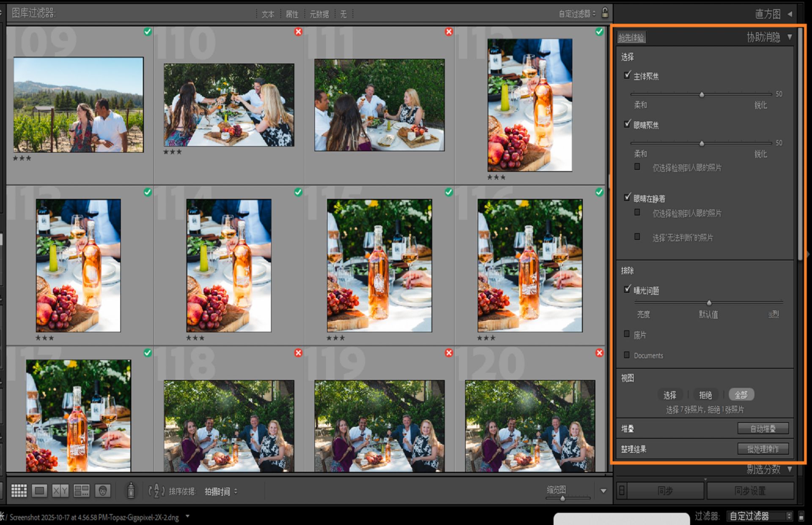Select the Painter spray can tool

(x=131, y=491)
